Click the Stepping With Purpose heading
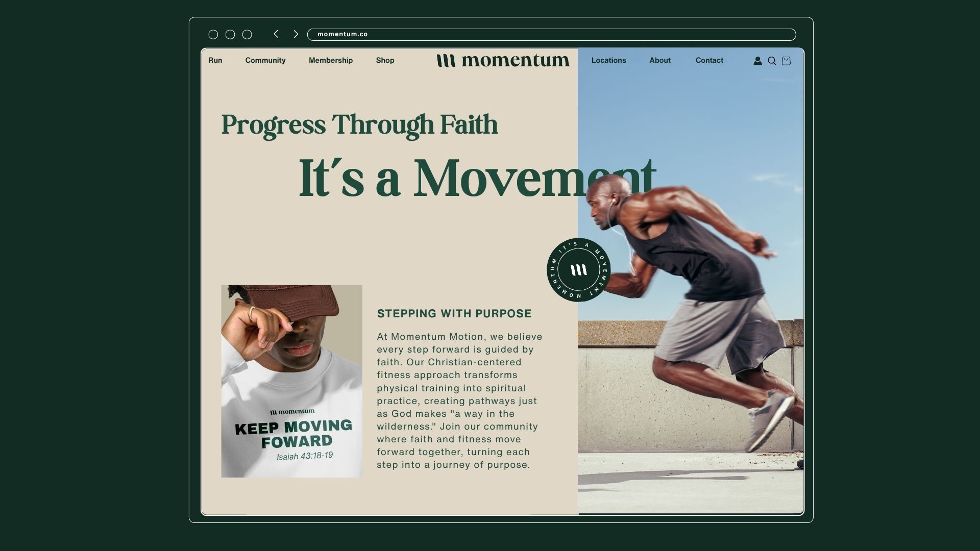 click(x=454, y=314)
